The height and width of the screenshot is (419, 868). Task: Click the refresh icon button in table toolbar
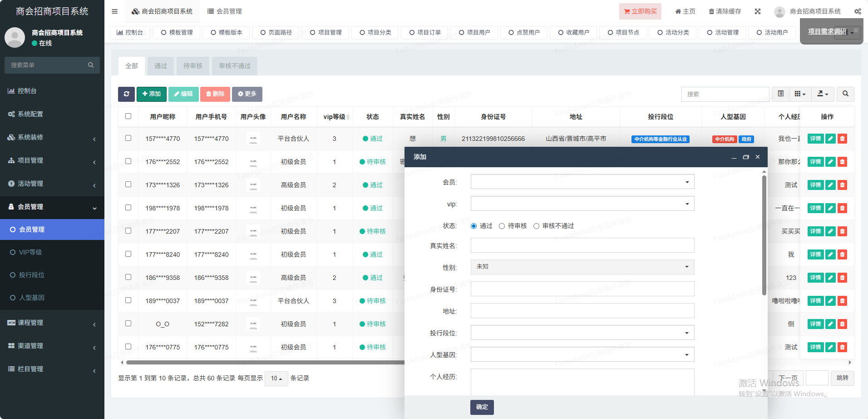tap(126, 94)
